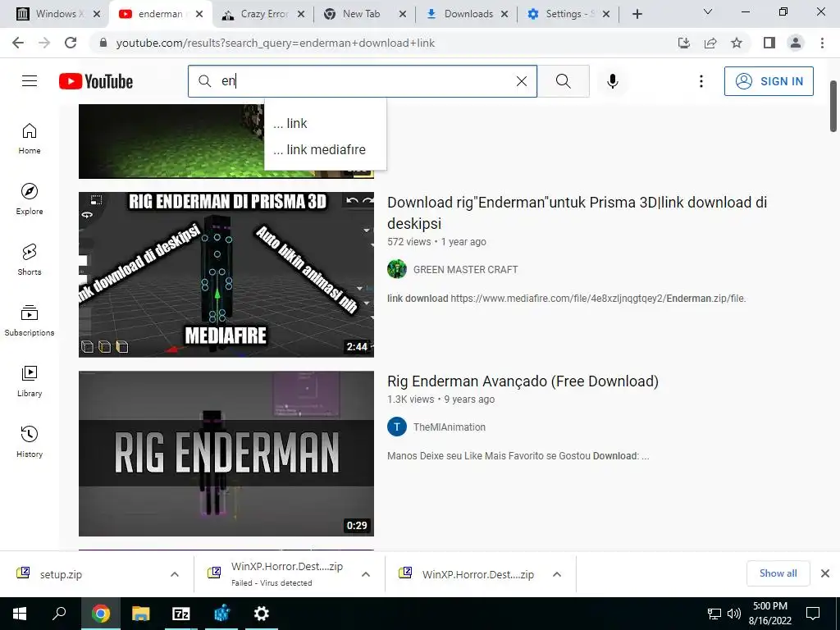Open TheMIAnimation channel name
The image size is (840, 630).
click(450, 427)
